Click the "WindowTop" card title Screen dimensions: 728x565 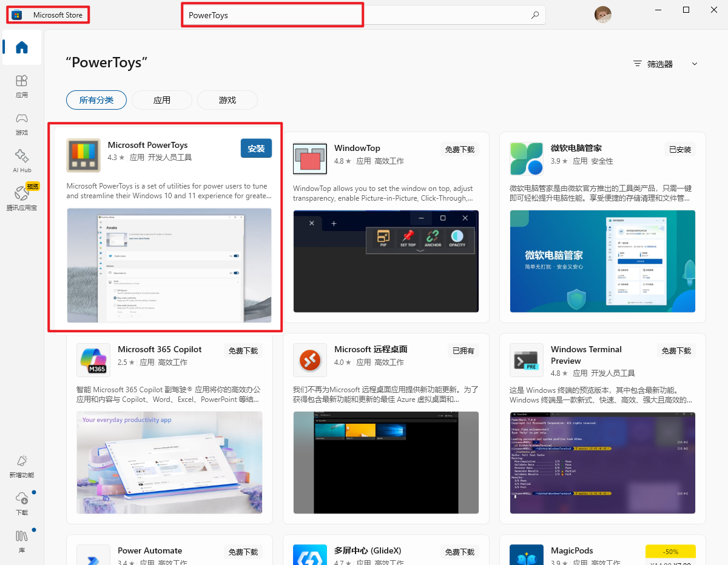coord(357,148)
